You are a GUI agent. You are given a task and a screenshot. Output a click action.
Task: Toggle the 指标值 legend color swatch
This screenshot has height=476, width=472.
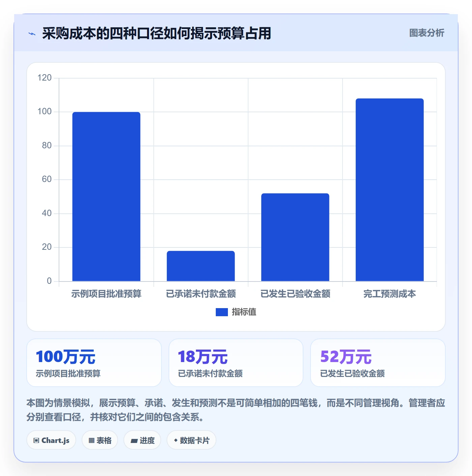(x=222, y=312)
